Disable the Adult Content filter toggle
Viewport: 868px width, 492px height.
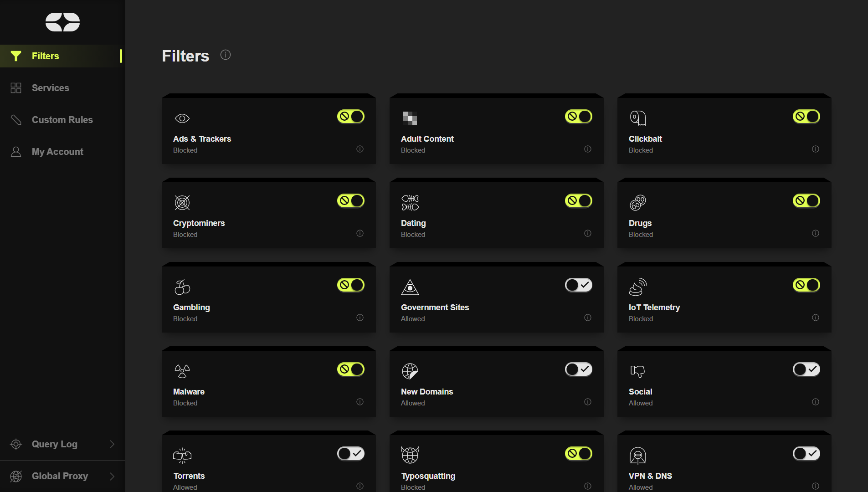[578, 116]
